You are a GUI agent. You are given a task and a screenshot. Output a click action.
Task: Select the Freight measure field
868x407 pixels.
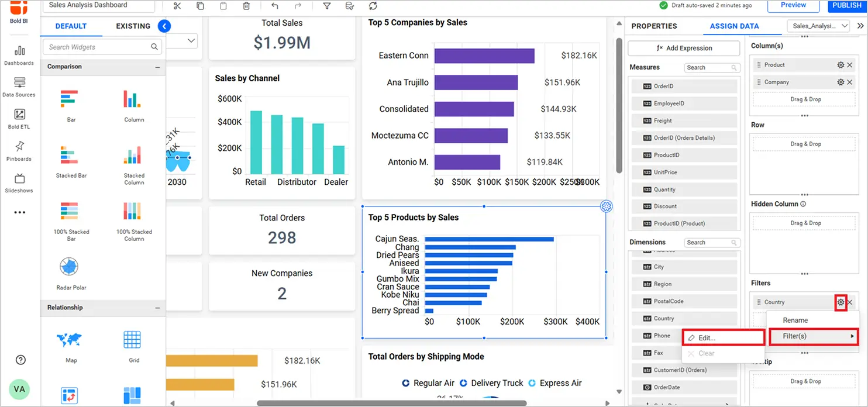[x=684, y=121]
